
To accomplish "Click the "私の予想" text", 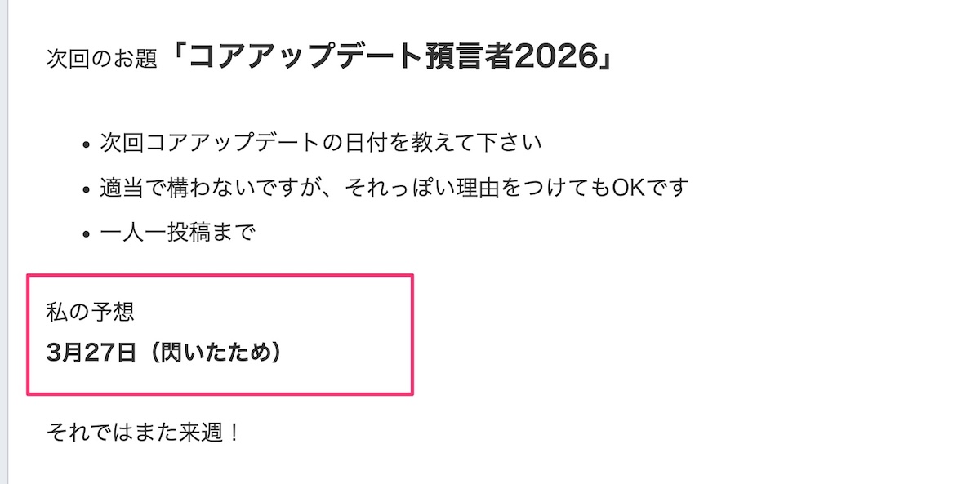I will point(91,312).
